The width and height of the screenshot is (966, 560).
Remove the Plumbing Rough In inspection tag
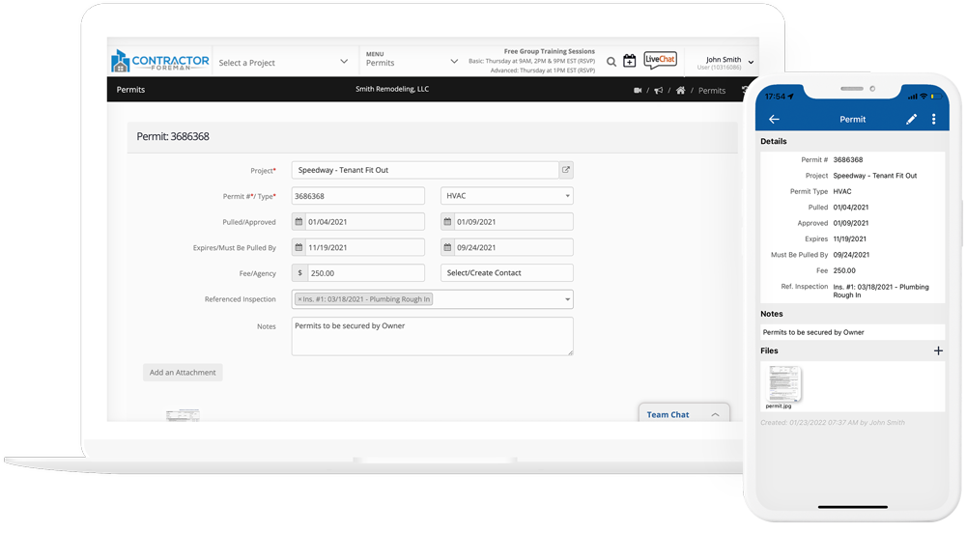pos(300,299)
